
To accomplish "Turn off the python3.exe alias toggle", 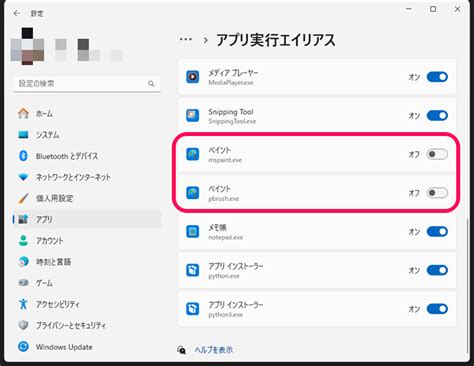I will tap(437, 309).
